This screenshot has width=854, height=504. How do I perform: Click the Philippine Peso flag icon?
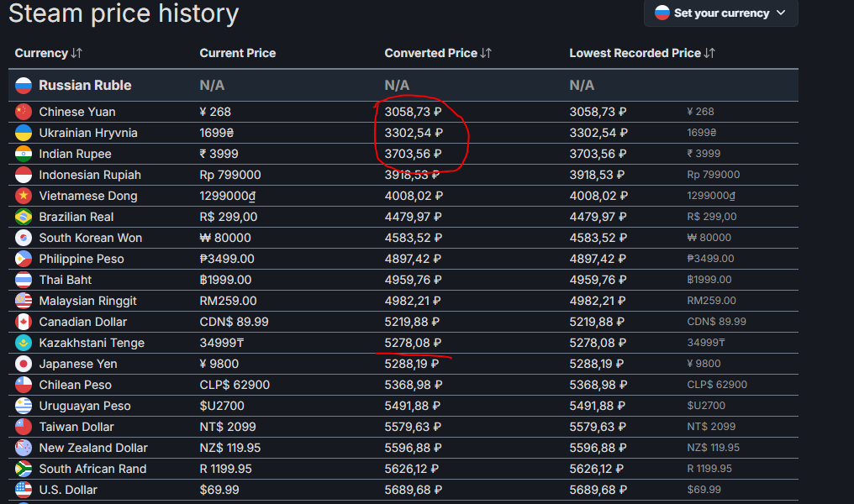(x=24, y=259)
